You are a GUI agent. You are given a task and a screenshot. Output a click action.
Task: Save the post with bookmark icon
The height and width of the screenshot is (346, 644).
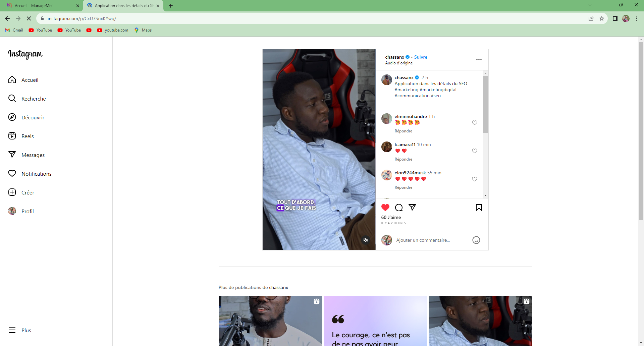coord(479,208)
